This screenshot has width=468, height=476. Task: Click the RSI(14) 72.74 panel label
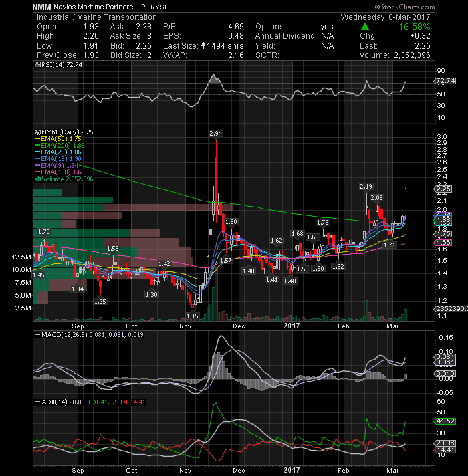[x=62, y=65]
